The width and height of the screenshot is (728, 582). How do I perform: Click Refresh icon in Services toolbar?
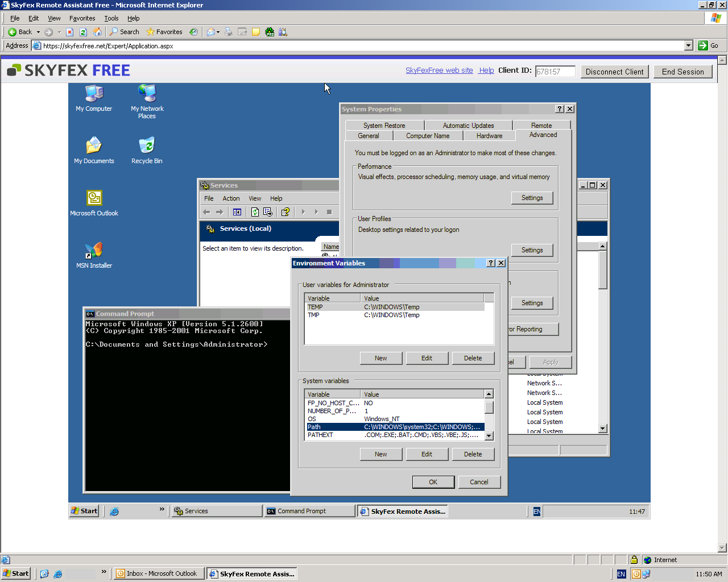tap(255, 212)
